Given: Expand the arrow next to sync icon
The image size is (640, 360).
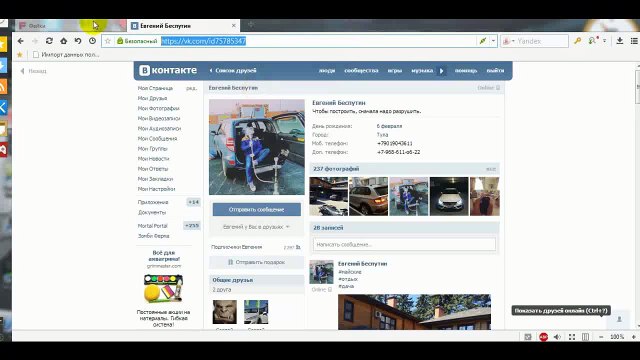Looking at the screenshot, I should pyautogui.click(x=604, y=41).
